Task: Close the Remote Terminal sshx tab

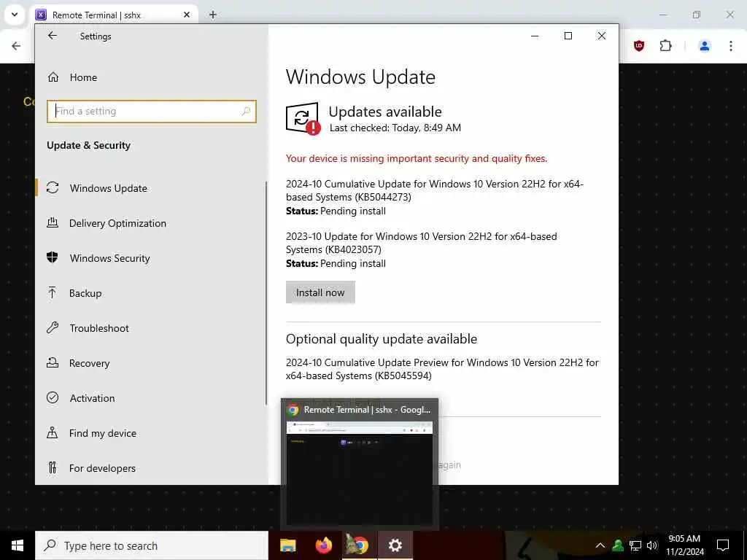Action: pyautogui.click(x=187, y=15)
